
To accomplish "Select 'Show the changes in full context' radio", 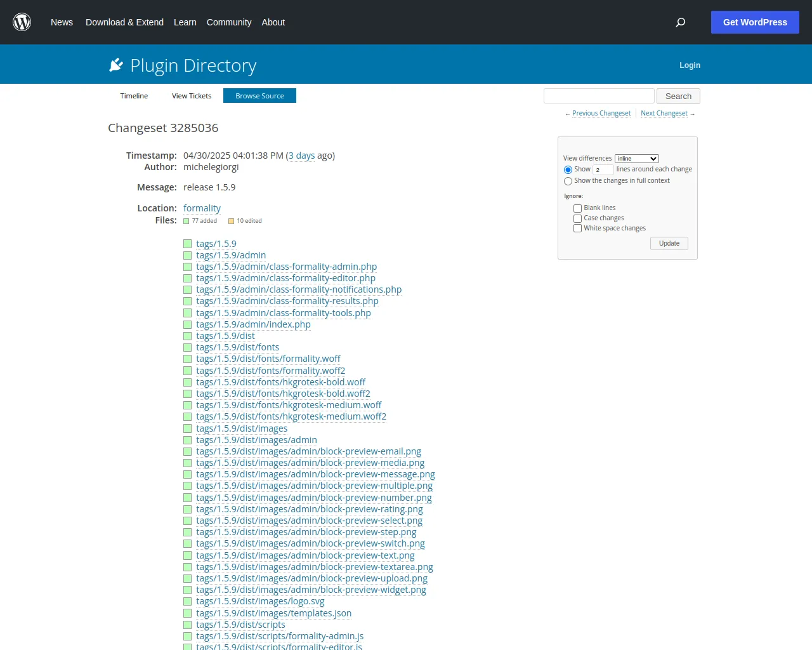I will click(568, 181).
